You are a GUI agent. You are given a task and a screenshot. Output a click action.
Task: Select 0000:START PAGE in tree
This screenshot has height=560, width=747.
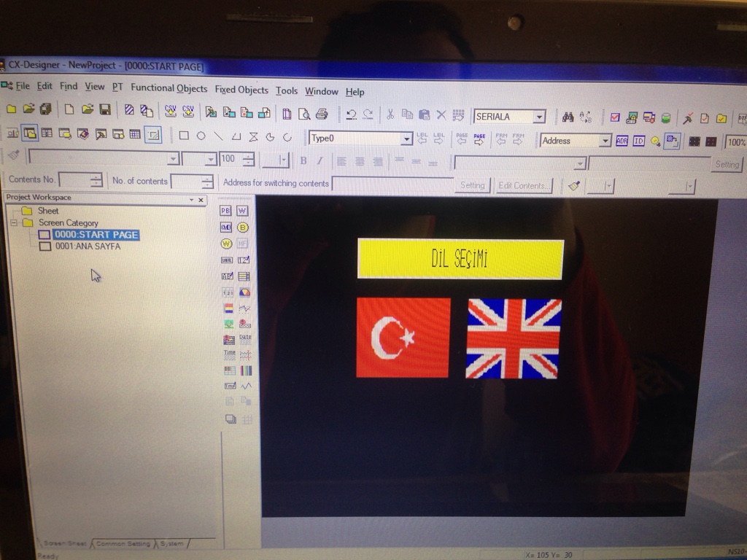96,235
